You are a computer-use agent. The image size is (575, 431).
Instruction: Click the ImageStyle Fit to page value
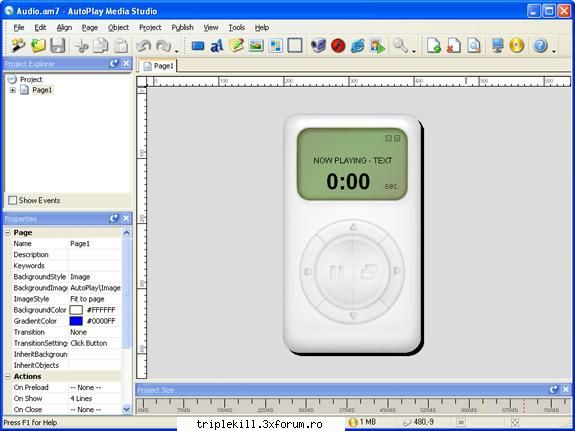(95, 299)
